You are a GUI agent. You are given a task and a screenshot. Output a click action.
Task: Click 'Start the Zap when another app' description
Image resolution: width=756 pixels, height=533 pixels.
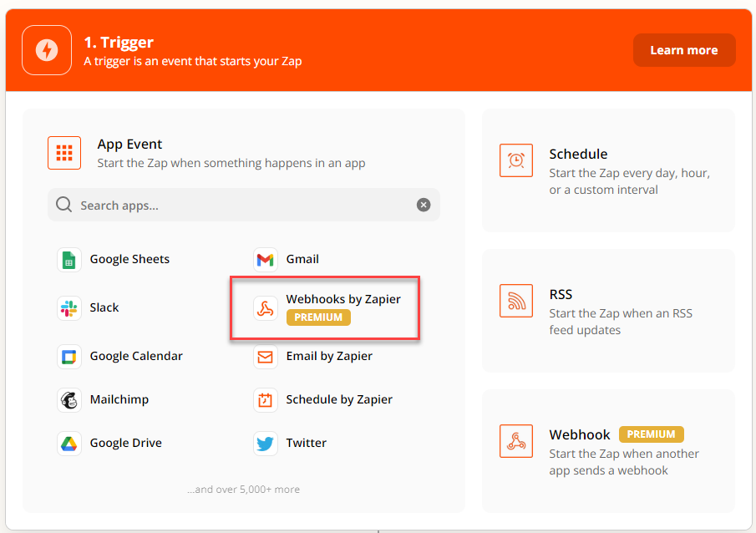tap(624, 462)
